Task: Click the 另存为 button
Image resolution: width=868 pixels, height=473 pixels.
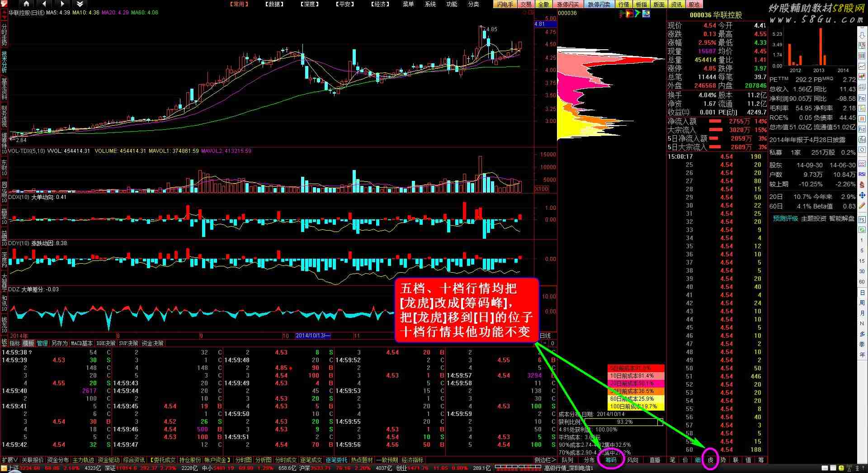Action: 59,343
